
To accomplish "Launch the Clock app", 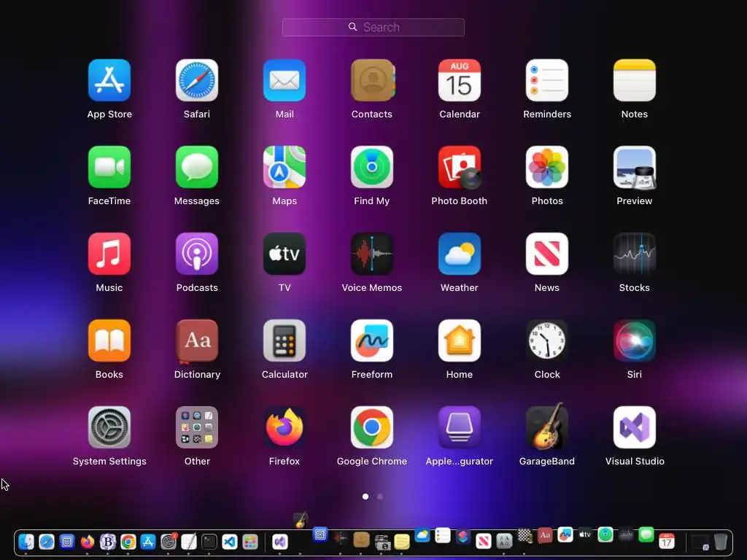I will 547,341.
